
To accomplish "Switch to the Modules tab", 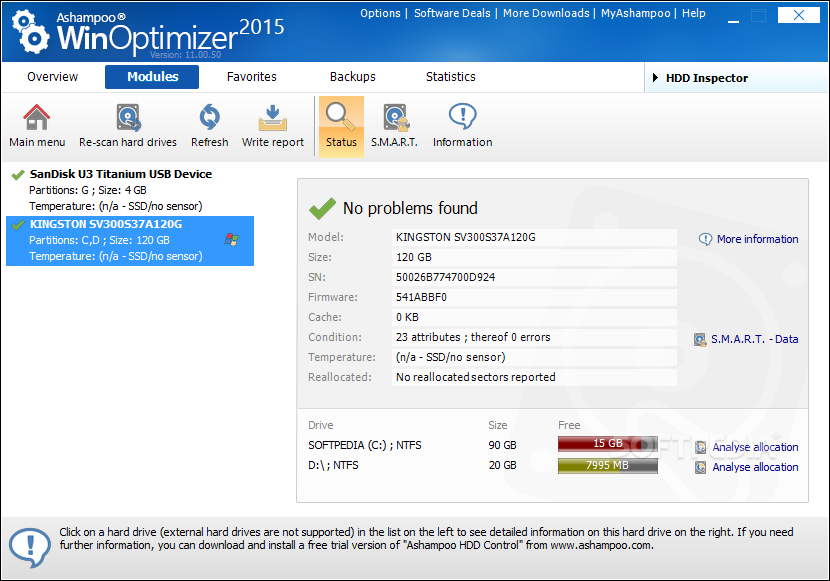I will (152, 77).
